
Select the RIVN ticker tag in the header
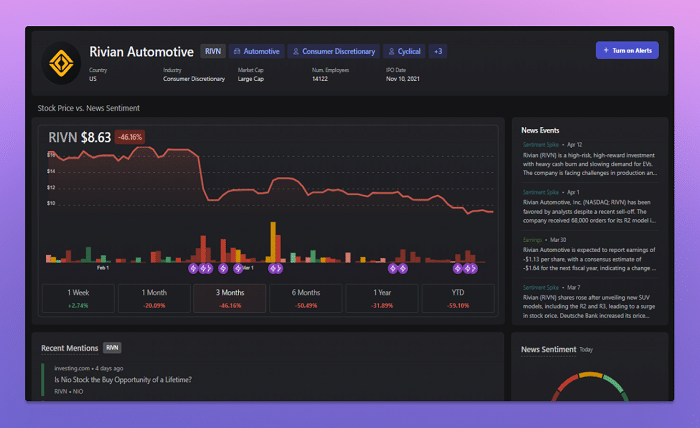point(213,51)
